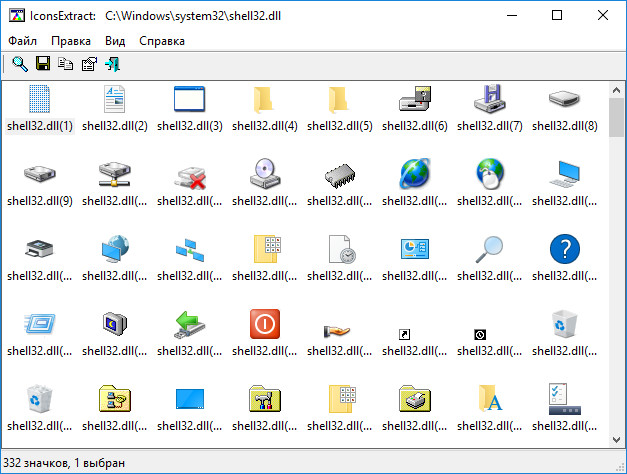Select the shortcut arrow overlay icon

[x=405, y=334]
